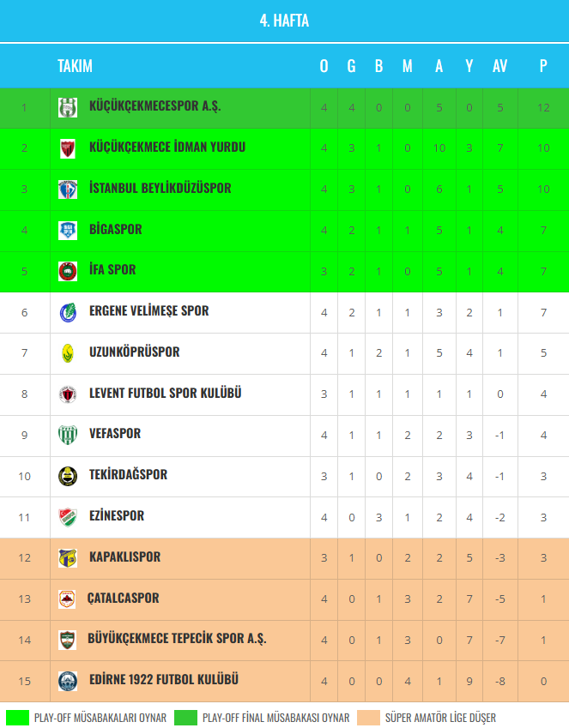Viewport: 569px width, 728px height.
Task: Click the İfa Spor team emblem
Action: pos(68,271)
